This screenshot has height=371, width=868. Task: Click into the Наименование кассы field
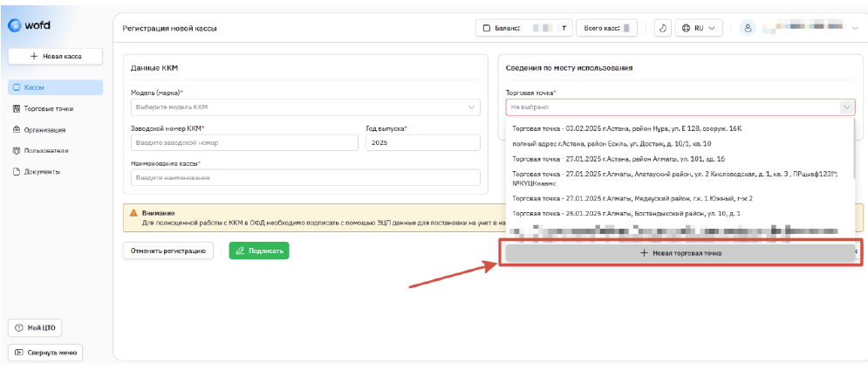305,177
